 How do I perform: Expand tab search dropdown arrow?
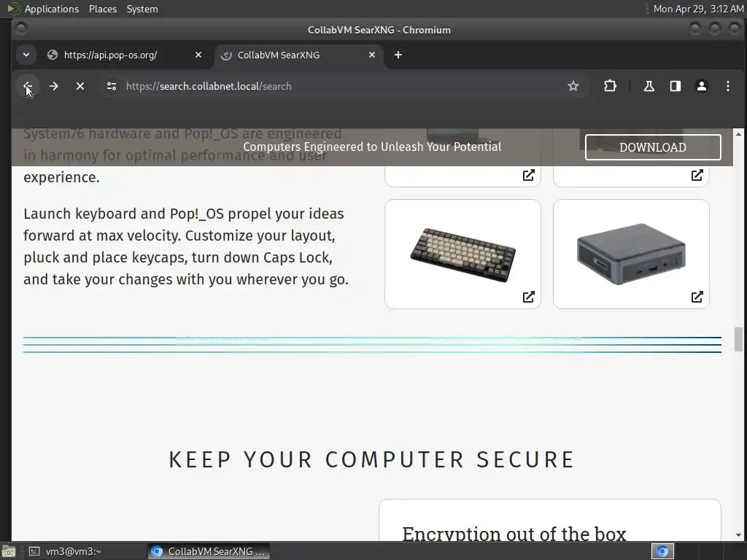26,55
